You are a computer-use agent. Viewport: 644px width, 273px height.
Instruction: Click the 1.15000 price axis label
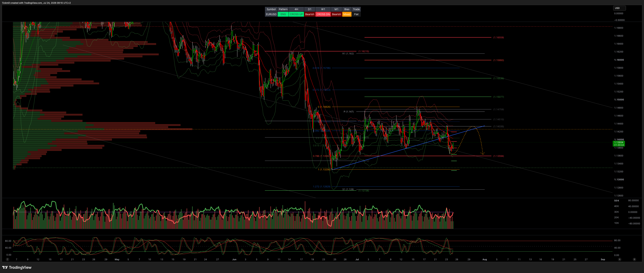[619, 100]
